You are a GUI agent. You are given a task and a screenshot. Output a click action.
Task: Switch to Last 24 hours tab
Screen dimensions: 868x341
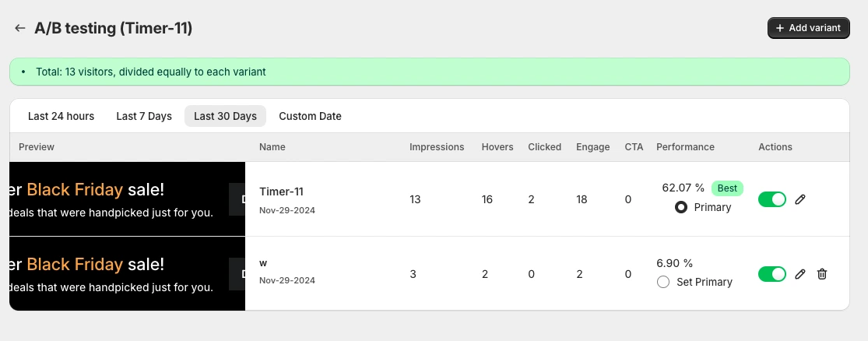[61, 116]
